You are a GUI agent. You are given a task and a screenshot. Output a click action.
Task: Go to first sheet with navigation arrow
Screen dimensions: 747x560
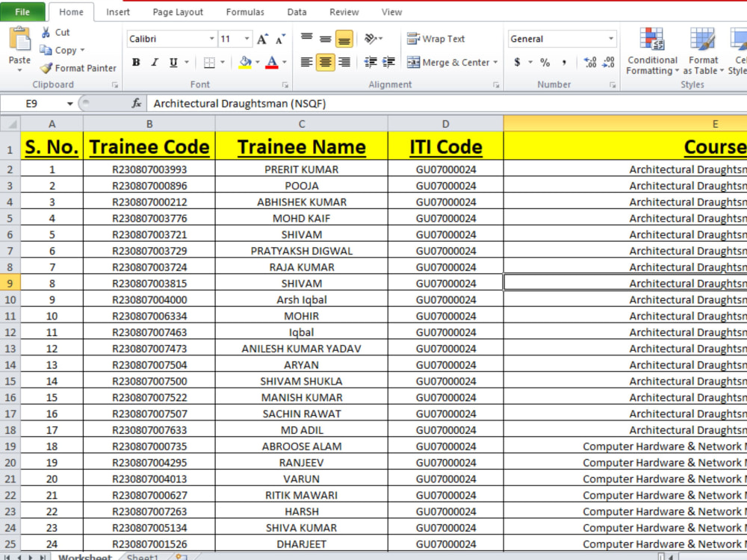[x=7, y=557]
